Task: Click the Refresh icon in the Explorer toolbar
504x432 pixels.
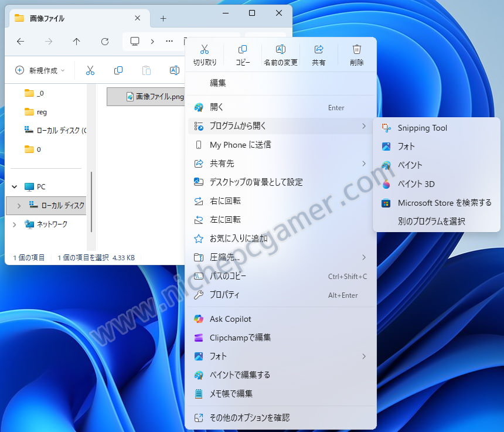Action: (104, 42)
